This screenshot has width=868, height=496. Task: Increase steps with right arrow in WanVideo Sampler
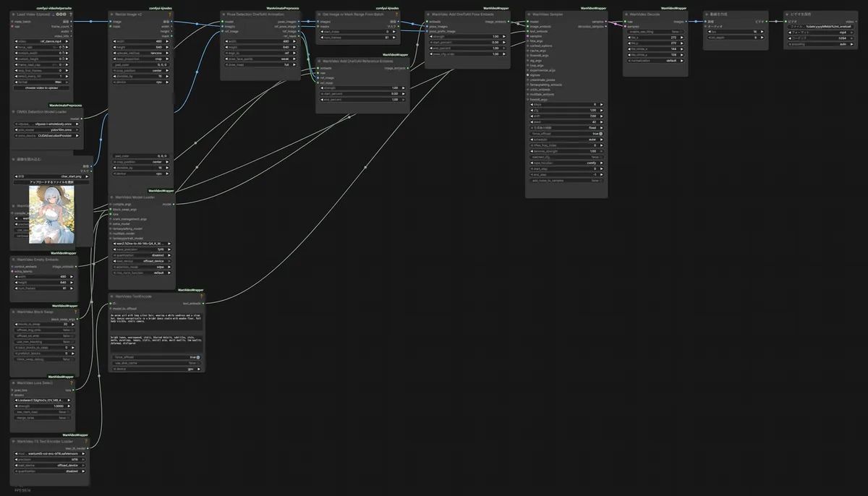[600, 104]
